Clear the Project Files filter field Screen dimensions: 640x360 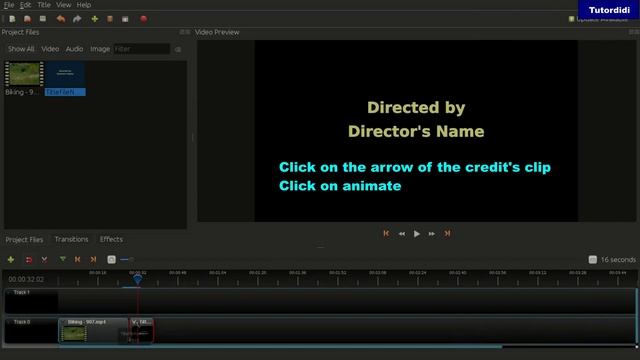tap(178, 49)
